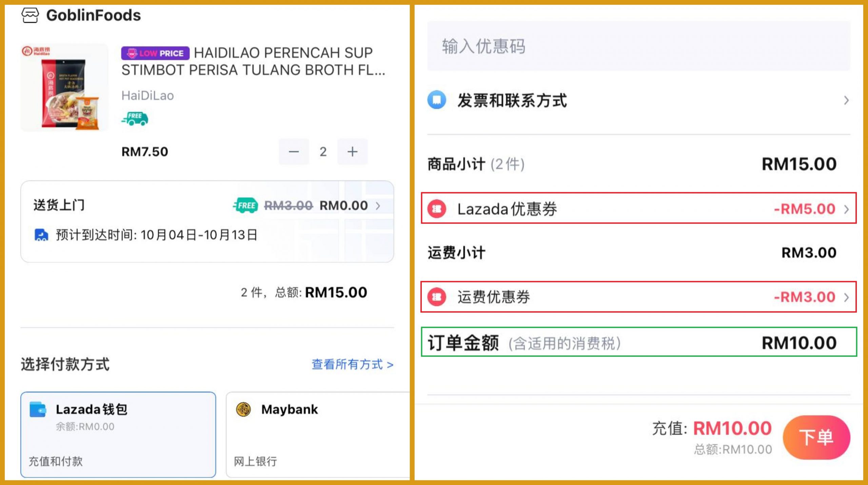This screenshot has height=485, width=868.
Task: Click the blue invoice and contact icon
Action: (437, 100)
